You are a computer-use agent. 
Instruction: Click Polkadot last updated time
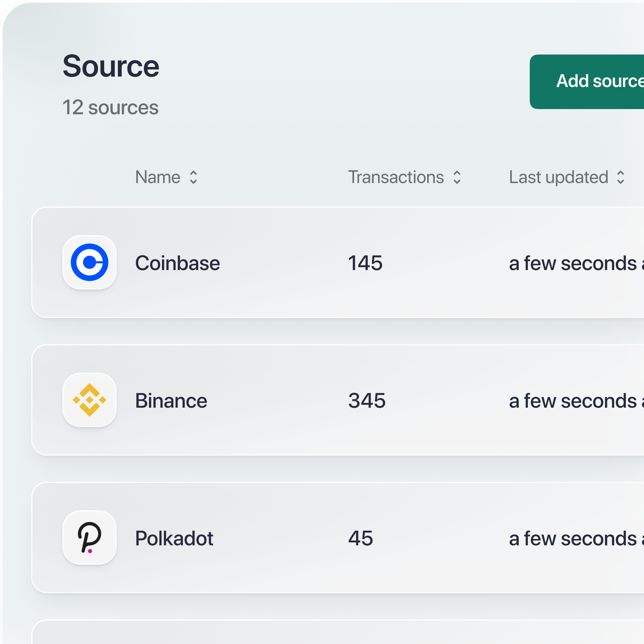tap(577, 539)
